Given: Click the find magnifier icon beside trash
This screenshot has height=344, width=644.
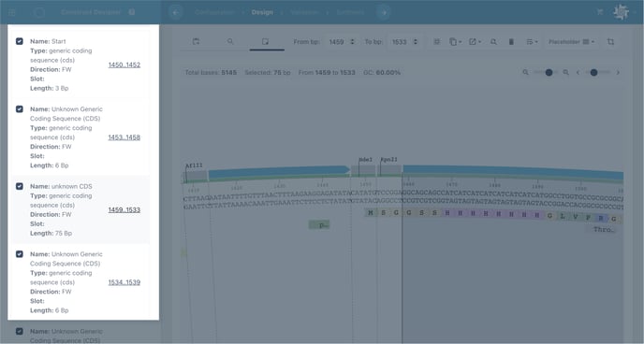Looking at the screenshot, I should (x=493, y=42).
